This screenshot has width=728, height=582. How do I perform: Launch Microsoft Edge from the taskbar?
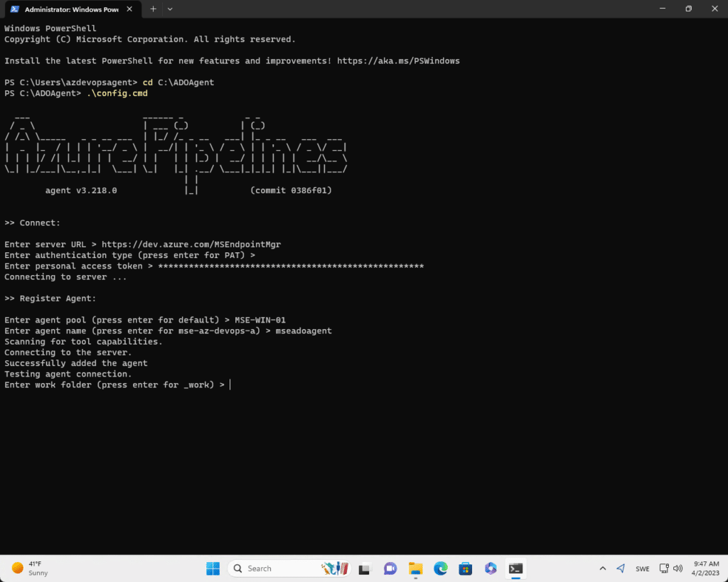point(441,568)
